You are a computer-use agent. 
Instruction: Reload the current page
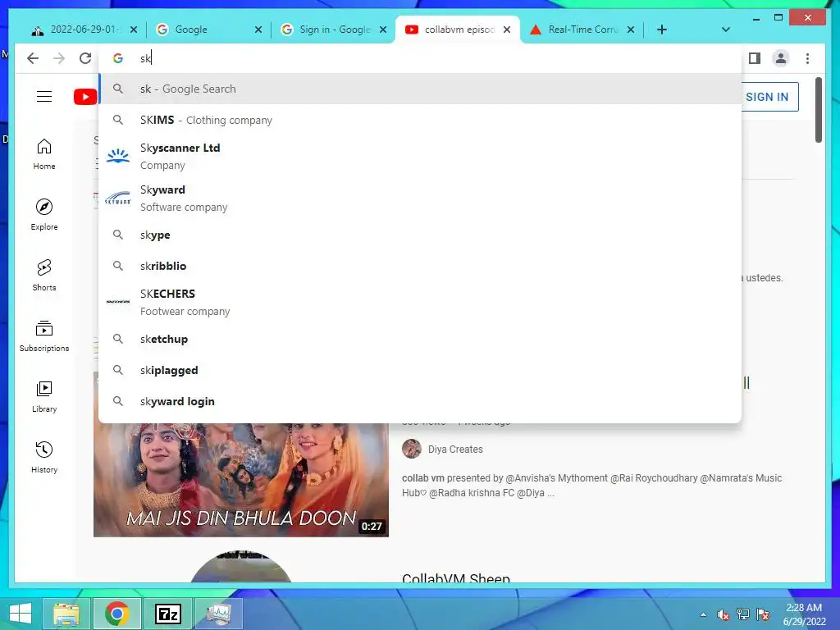85,58
